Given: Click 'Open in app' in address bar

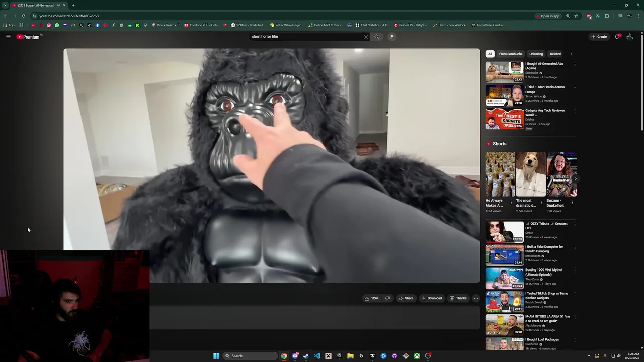Looking at the screenshot, I should [548, 16].
